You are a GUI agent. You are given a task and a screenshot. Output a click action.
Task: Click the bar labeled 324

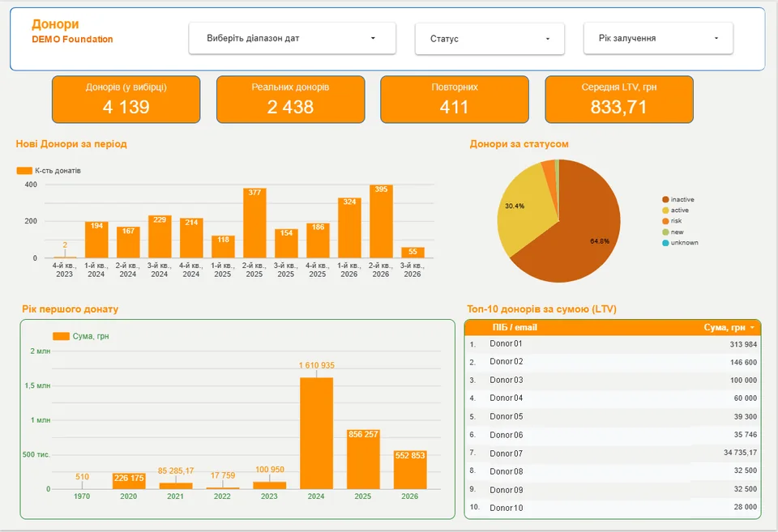coord(349,228)
